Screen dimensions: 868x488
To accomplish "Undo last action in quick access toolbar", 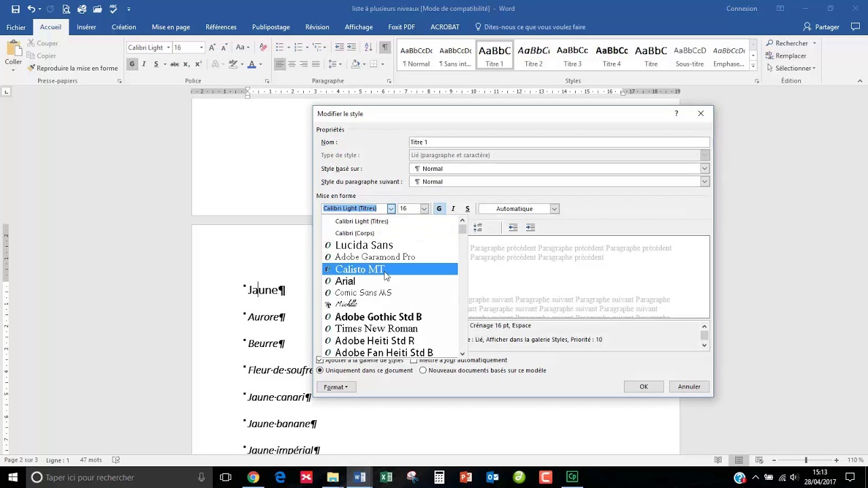I will pyautogui.click(x=31, y=9).
